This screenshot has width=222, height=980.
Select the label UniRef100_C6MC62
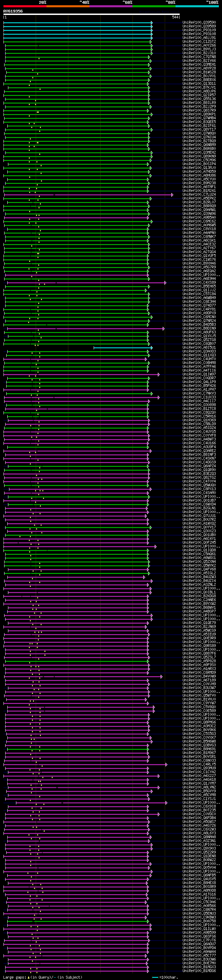(199, 221)
